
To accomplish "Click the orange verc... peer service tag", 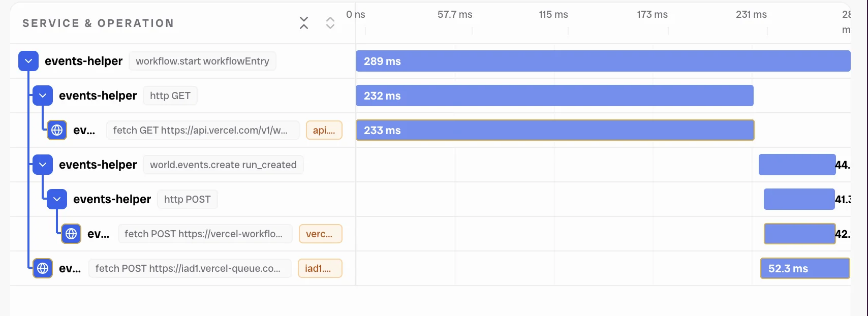I will click(x=321, y=234).
